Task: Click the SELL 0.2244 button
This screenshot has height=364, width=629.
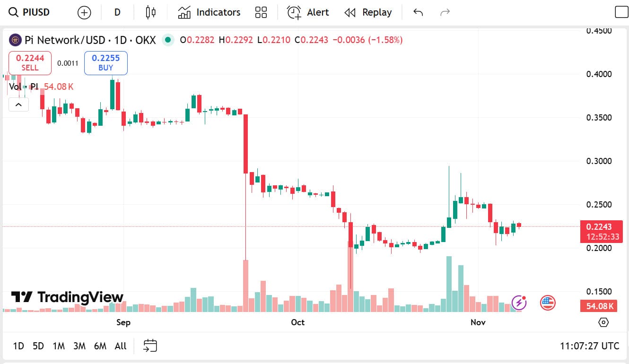Action: pos(30,63)
